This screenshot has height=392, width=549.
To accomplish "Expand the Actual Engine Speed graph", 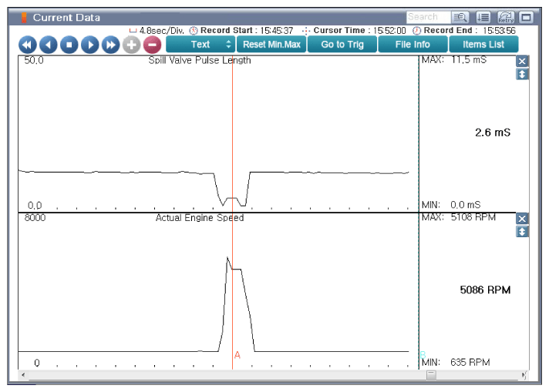I will click(x=522, y=232).
